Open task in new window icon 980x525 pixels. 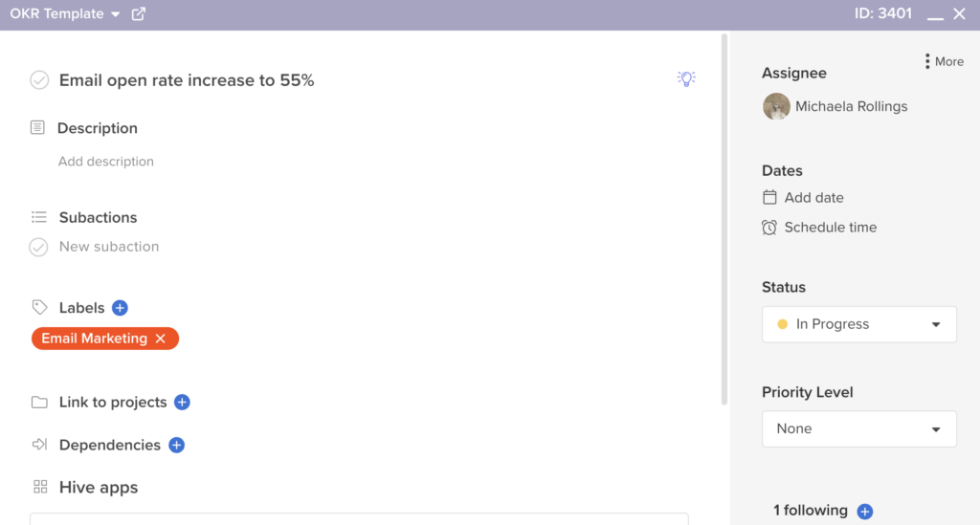pos(139,13)
